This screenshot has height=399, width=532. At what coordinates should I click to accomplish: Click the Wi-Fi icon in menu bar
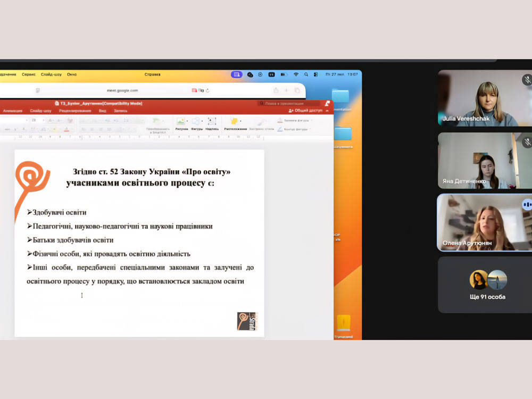[296, 74]
